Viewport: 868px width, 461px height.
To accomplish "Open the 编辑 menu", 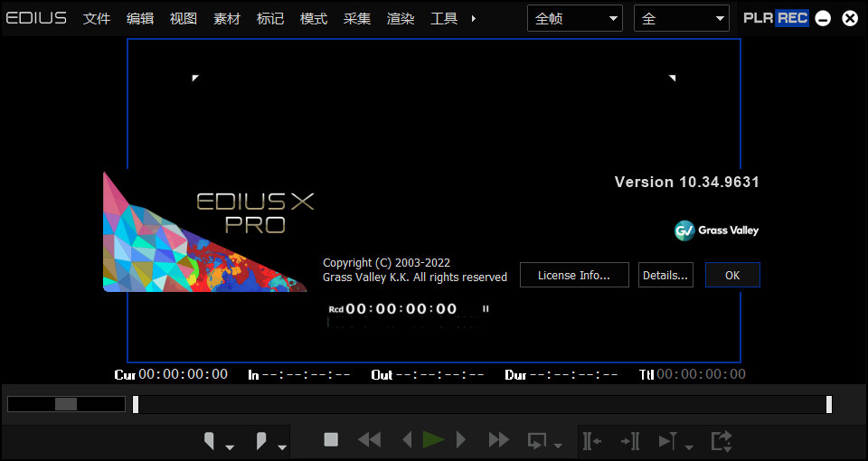I will click(x=140, y=19).
